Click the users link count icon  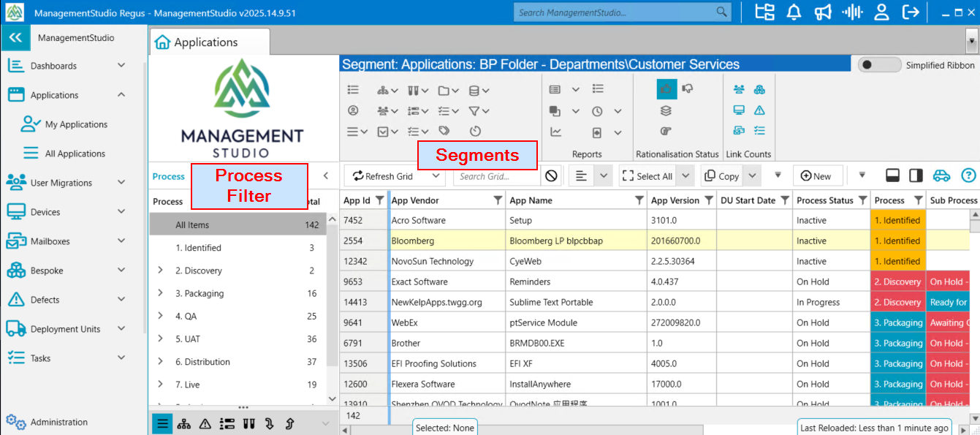(739, 89)
